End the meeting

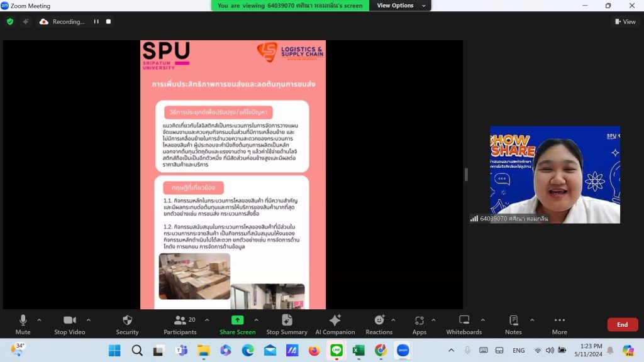pyautogui.click(x=623, y=325)
